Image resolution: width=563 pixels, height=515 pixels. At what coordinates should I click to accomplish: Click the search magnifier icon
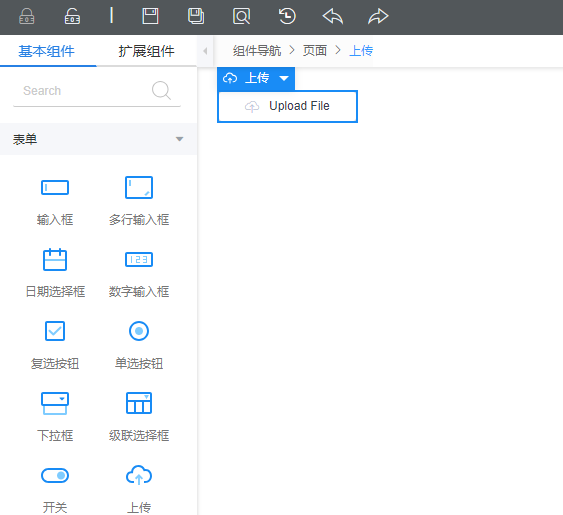161,90
